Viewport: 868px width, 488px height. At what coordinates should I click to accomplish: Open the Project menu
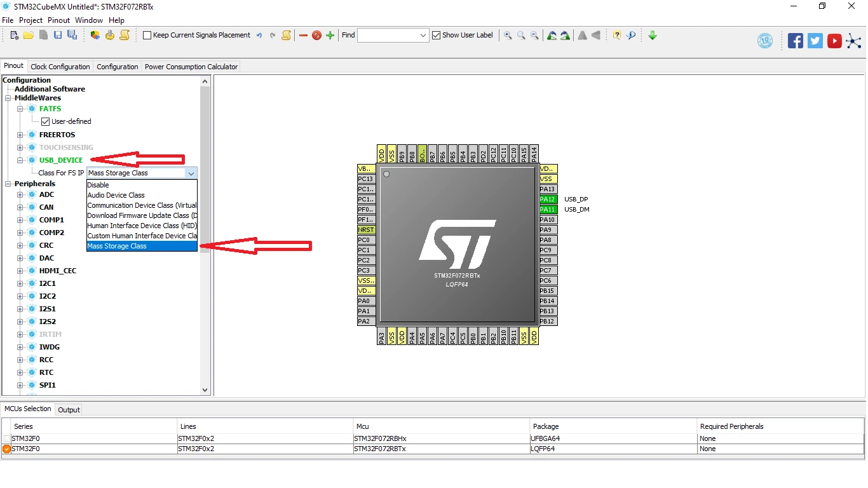pyautogui.click(x=31, y=20)
